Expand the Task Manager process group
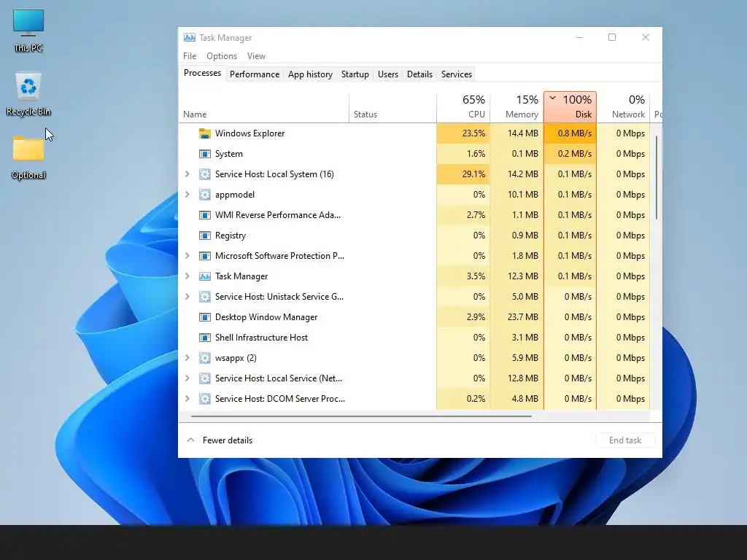This screenshot has height=560, width=747. (187, 276)
